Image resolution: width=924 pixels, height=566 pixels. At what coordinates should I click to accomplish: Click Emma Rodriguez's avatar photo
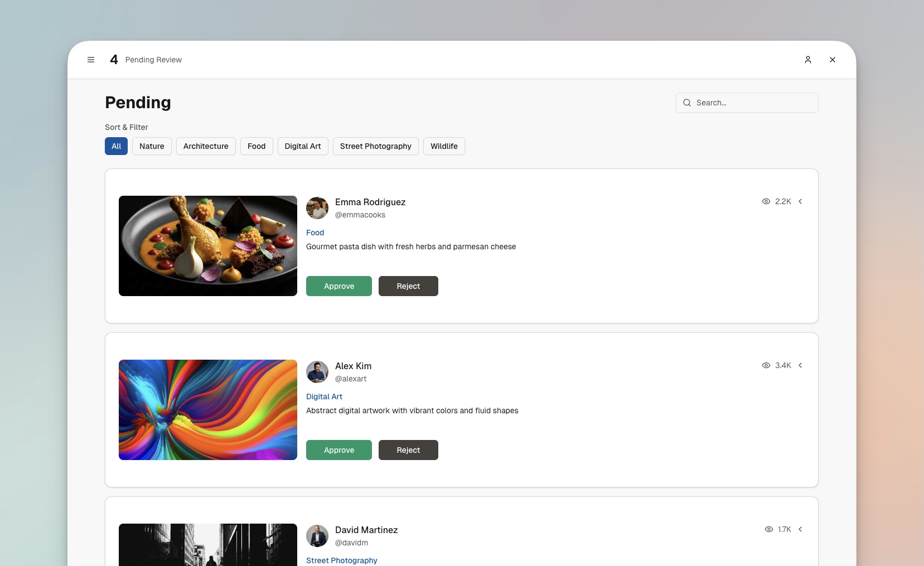[317, 208]
